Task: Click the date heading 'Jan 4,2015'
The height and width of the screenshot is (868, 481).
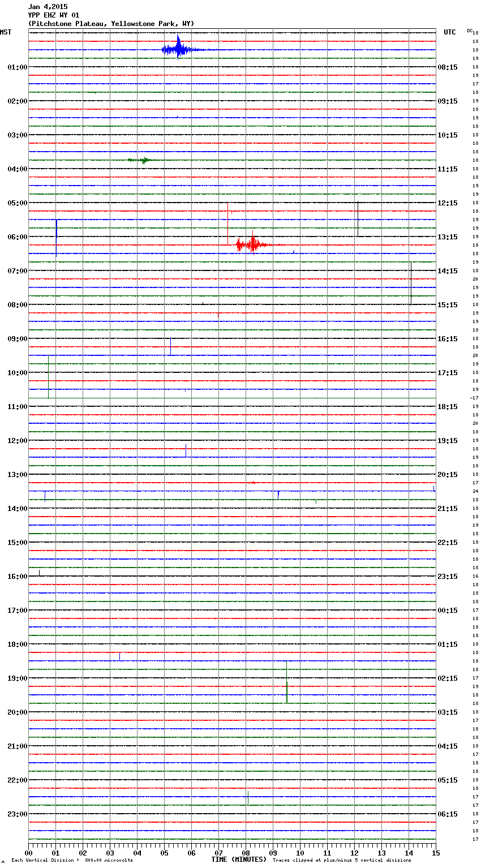Action: point(48,7)
